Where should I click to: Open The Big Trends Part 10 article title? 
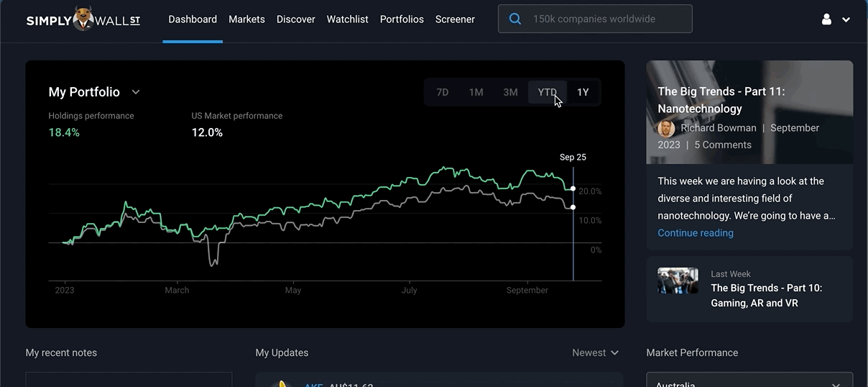[767, 296]
